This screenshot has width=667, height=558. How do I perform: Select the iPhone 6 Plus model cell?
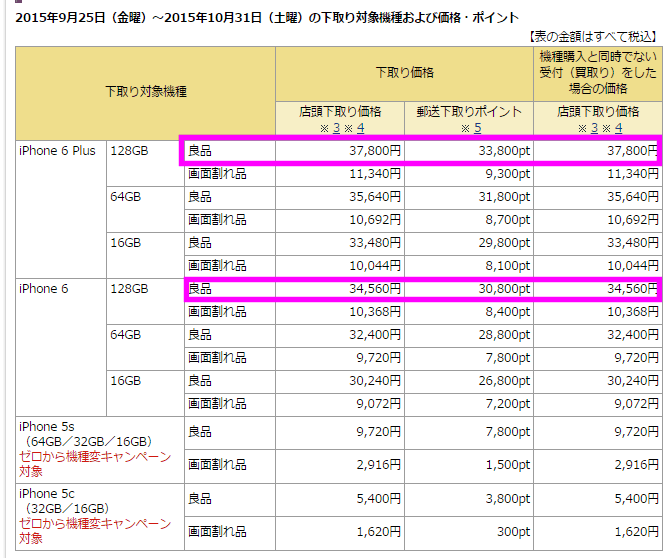tap(57, 151)
